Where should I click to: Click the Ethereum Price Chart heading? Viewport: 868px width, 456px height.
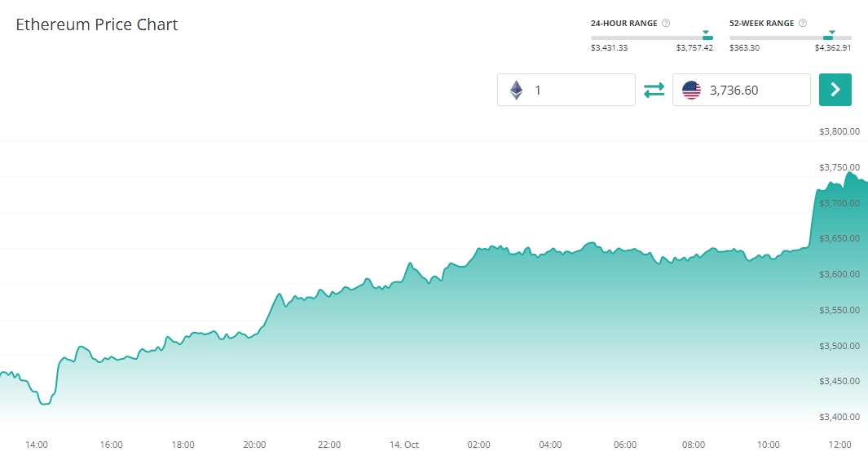(97, 24)
